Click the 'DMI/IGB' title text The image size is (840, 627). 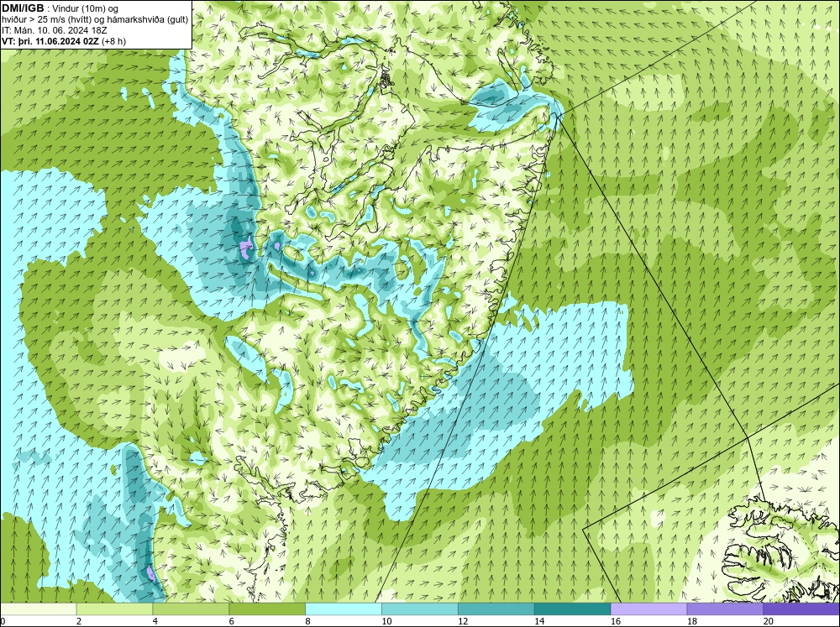point(23,8)
